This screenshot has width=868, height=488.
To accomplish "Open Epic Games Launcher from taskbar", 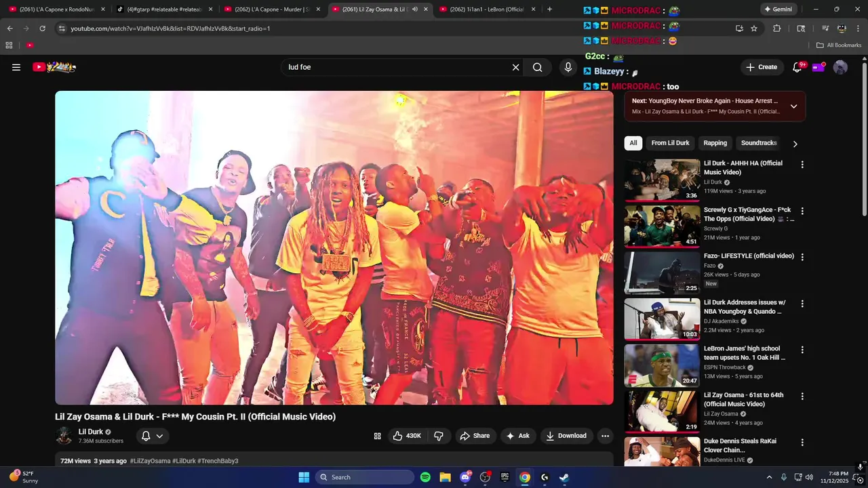I will [x=505, y=477].
